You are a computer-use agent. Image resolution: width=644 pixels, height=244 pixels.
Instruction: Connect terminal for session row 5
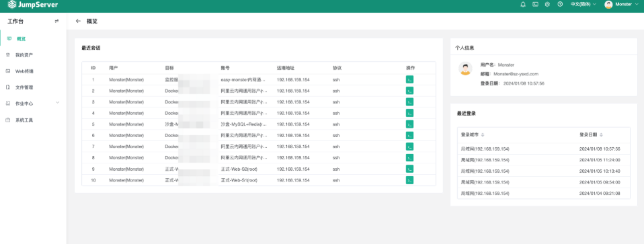pyautogui.click(x=409, y=124)
